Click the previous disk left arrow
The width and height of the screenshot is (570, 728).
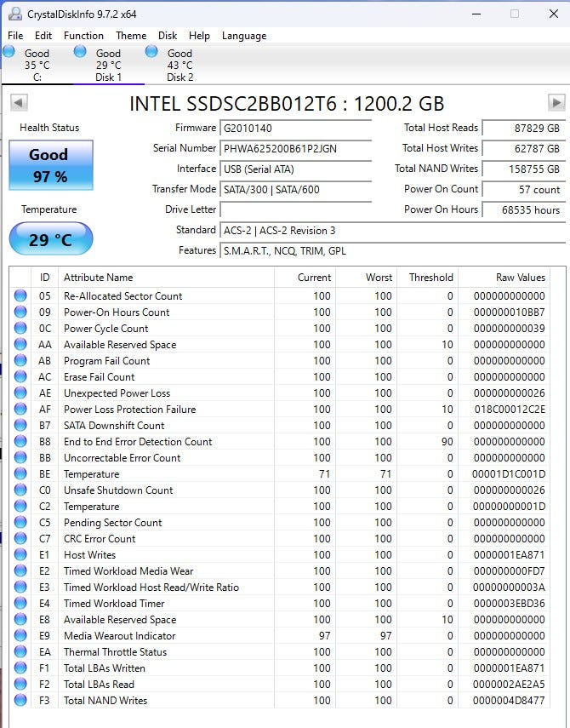[19, 103]
